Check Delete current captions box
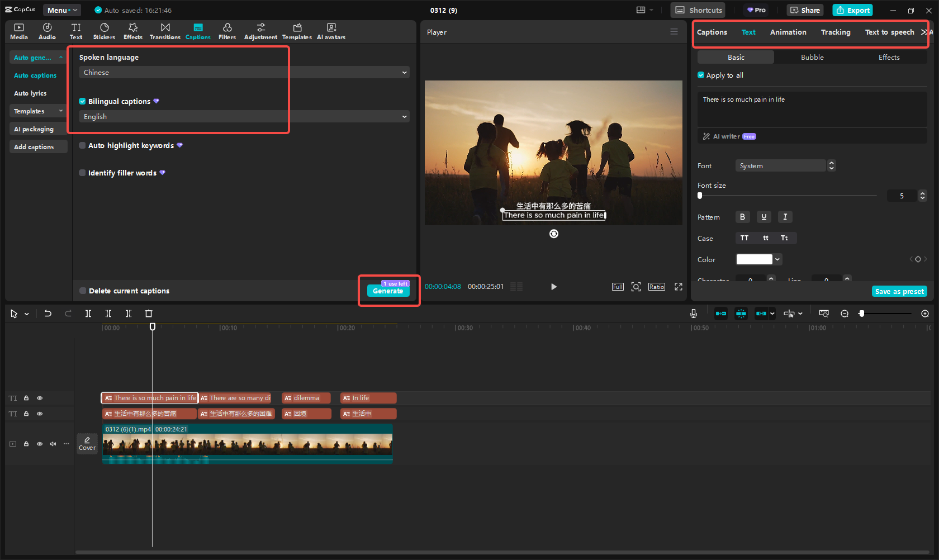The width and height of the screenshot is (939, 560). pyautogui.click(x=83, y=291)
